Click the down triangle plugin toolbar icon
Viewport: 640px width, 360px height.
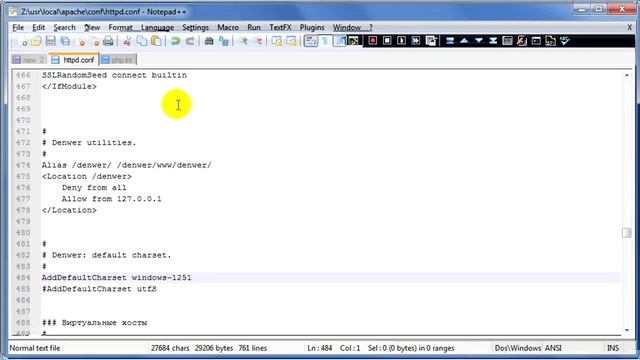coord(479,41)
